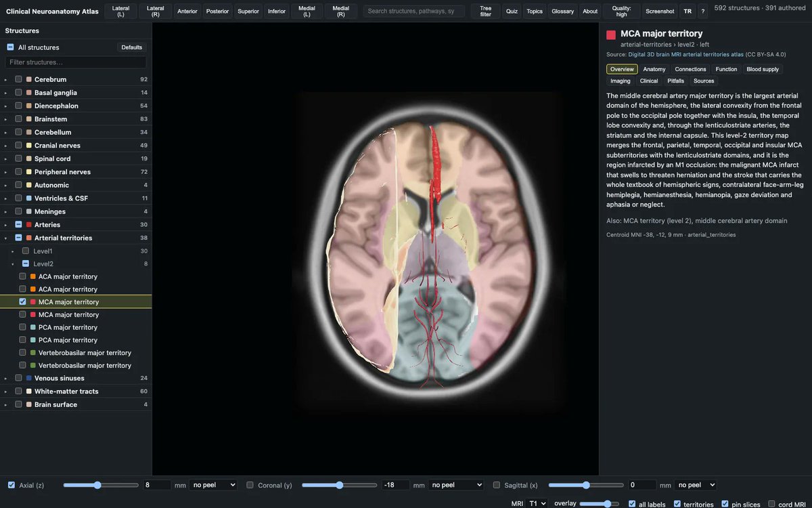Switch to the Anatomy tab
Screen dimensions: 812x508
click(x=654, y=69)
